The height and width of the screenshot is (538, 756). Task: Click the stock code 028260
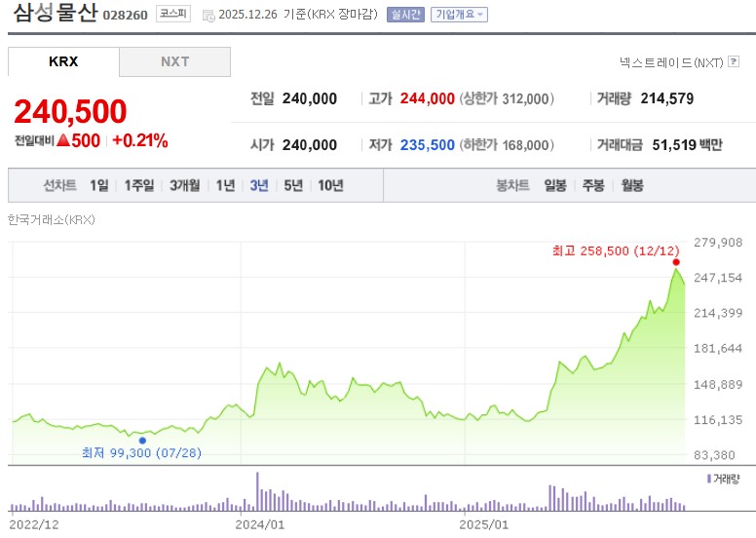point(126,15)
